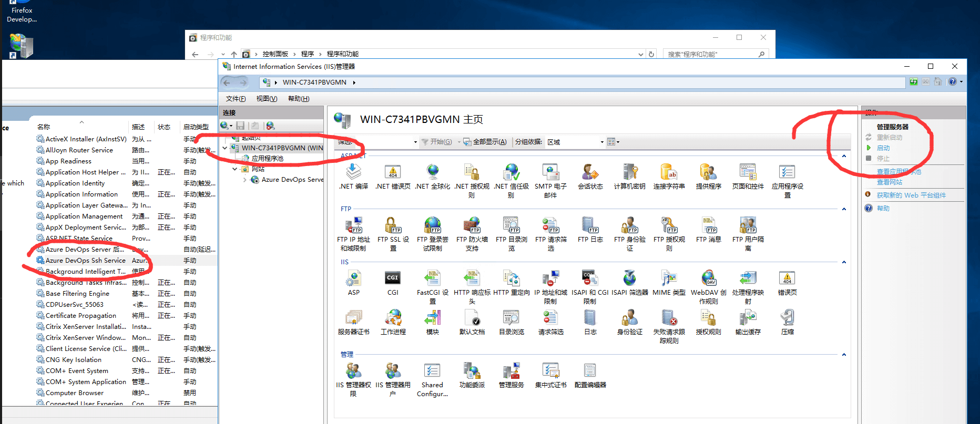Collapse the IIS section group
This screenshot has height=424, width=980.
844,262
